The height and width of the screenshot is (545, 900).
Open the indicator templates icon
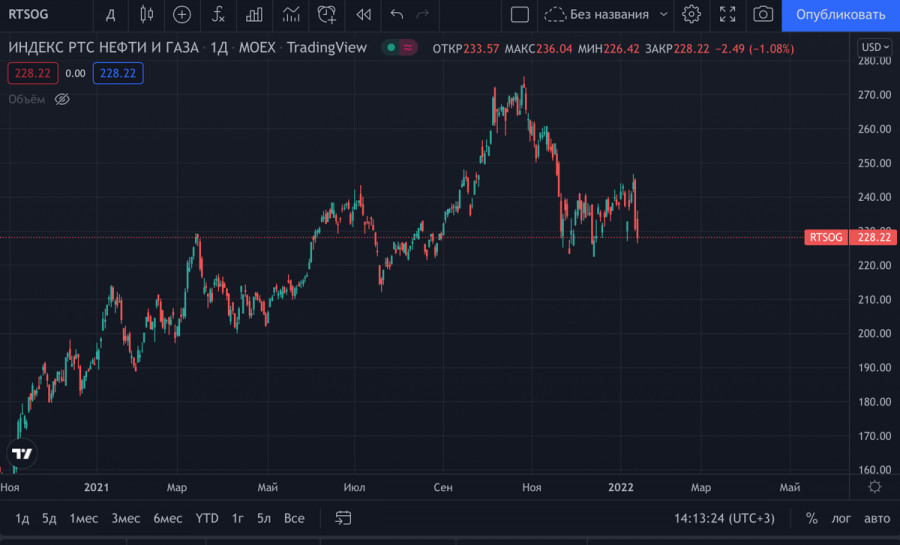[x=291, y=14]
